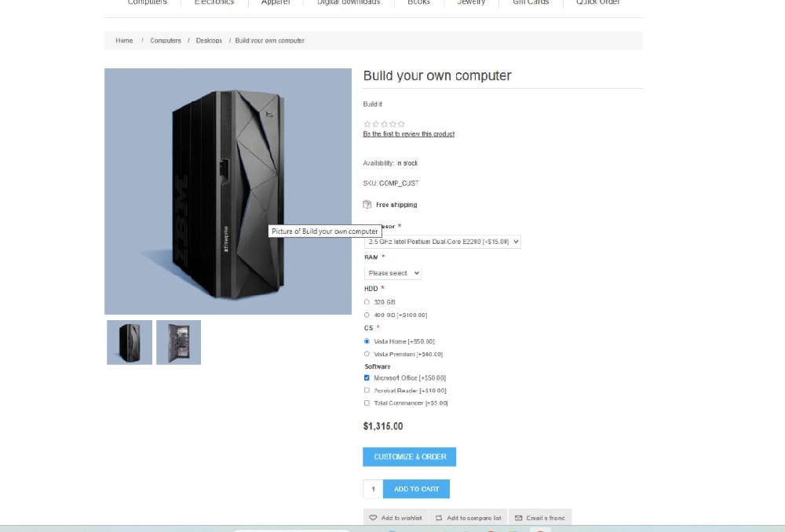Click the CUSTOMIZE & ORDER button

click(409, 456)
